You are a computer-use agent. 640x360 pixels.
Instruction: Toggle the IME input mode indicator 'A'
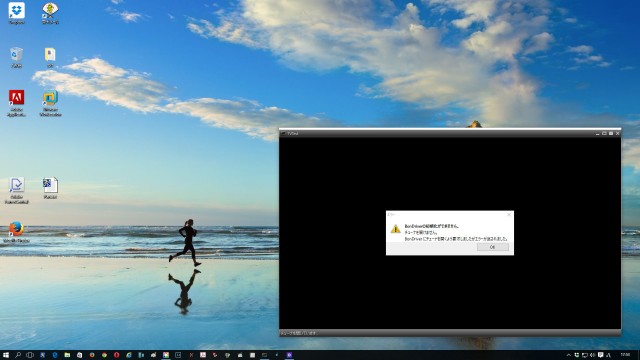click(609, 355)
